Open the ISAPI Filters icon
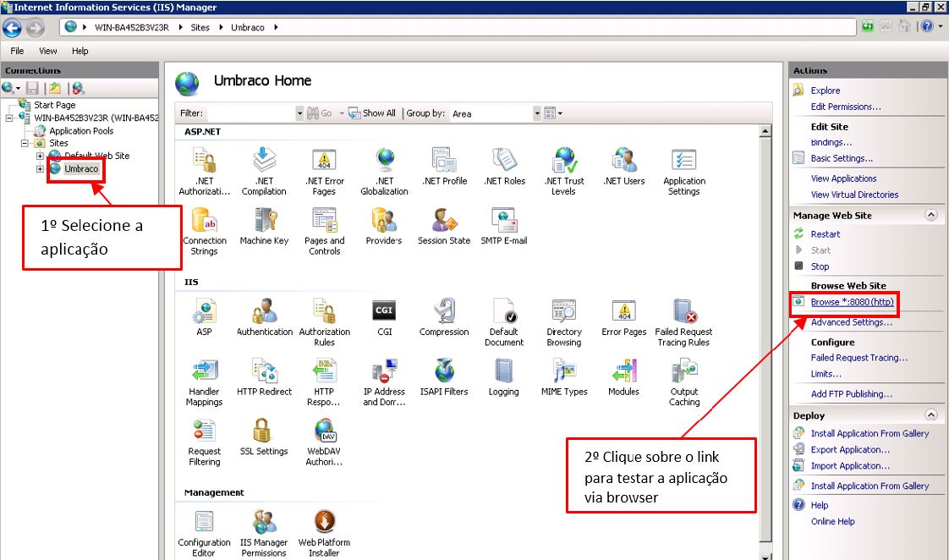The image size is (949, 560). tap(444, 377)
